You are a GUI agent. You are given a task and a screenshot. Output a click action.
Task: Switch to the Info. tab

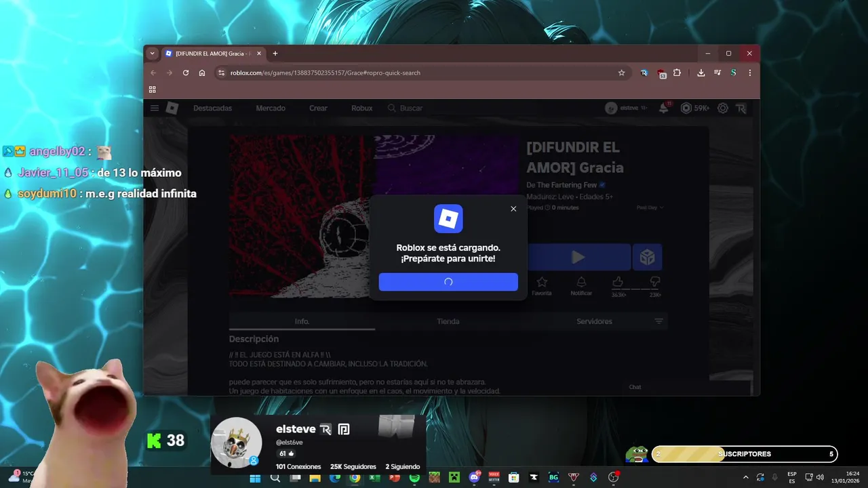tap(302, 321)
